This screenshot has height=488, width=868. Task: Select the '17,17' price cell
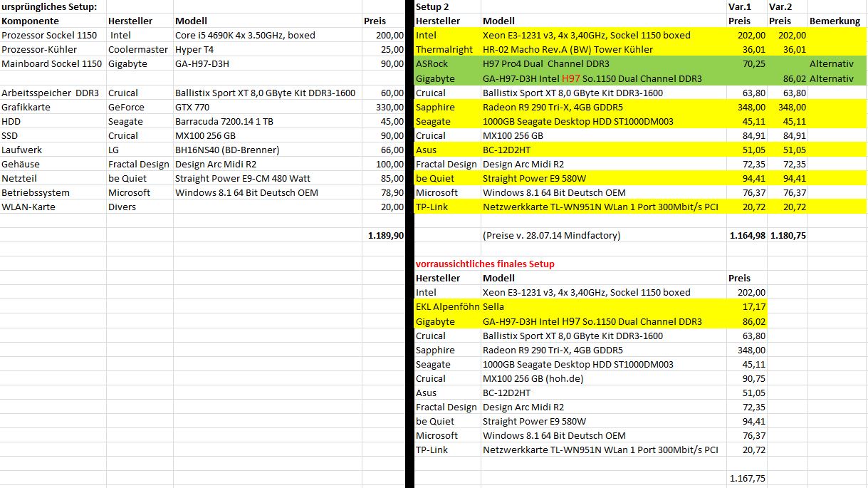tap(747, 306)
